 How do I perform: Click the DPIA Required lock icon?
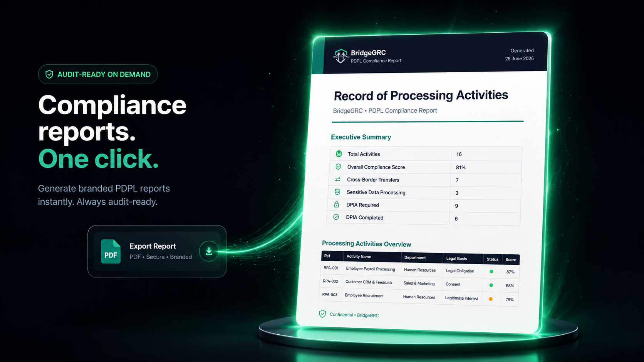tap(337, 204)
